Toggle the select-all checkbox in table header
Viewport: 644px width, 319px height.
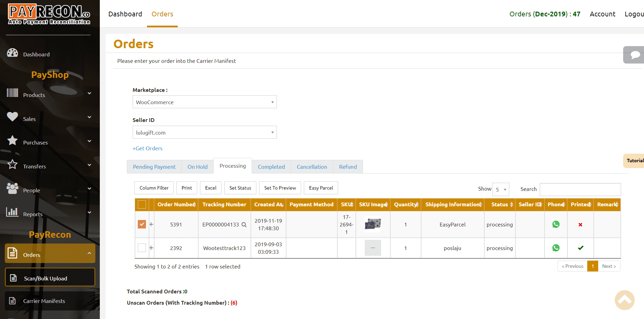[142, 205]
